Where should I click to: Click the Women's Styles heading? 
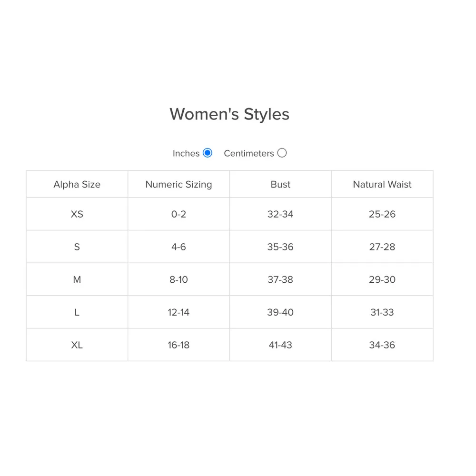tap(229, 114)
